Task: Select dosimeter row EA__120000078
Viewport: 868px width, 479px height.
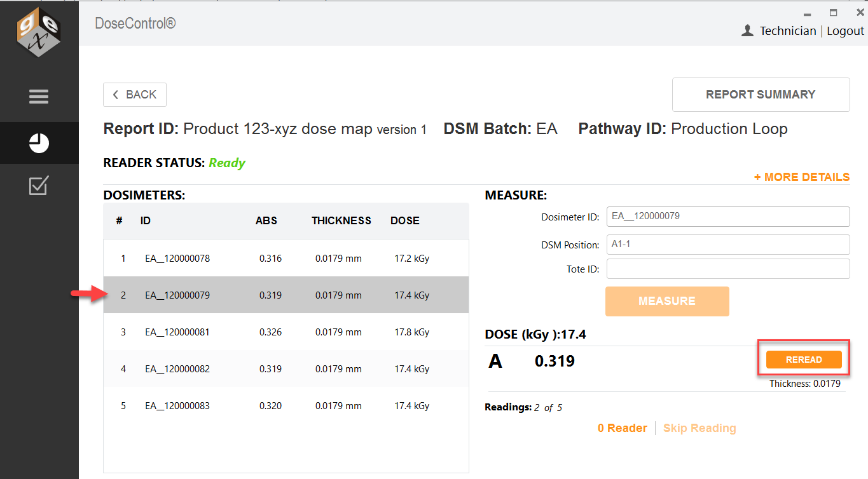Action: tap(286, 259)
